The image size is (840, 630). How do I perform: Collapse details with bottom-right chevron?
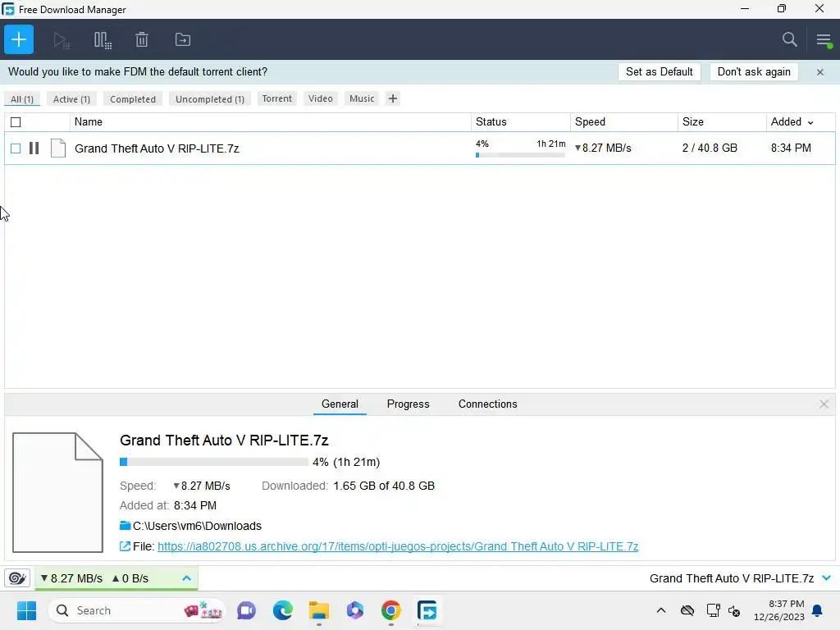click(x=827, y=578)
